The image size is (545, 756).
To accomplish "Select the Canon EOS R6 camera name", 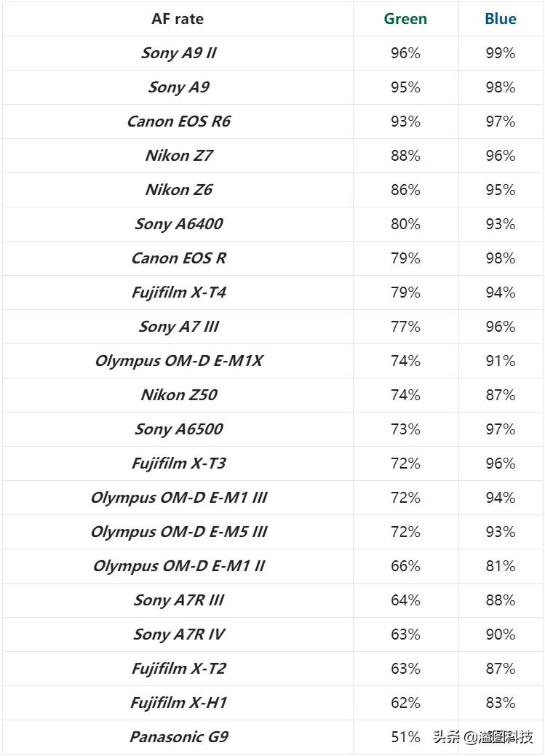I will [x=178, y=122].
